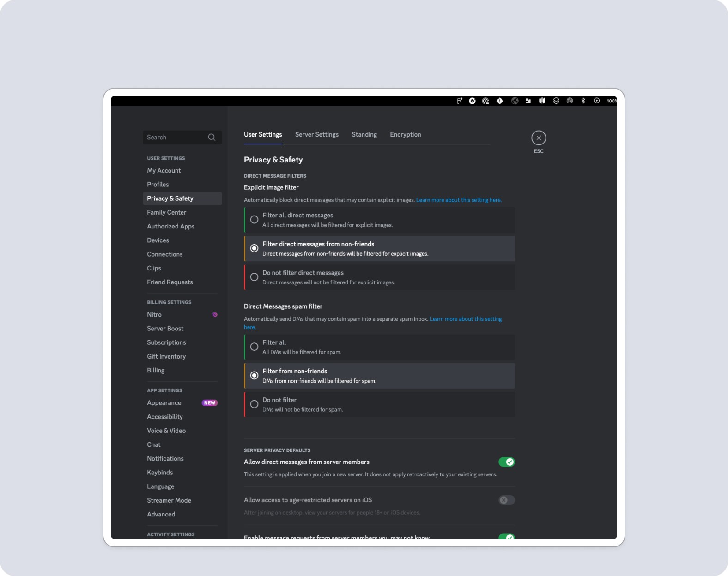Open Devices settings

[x=182, y=240]
